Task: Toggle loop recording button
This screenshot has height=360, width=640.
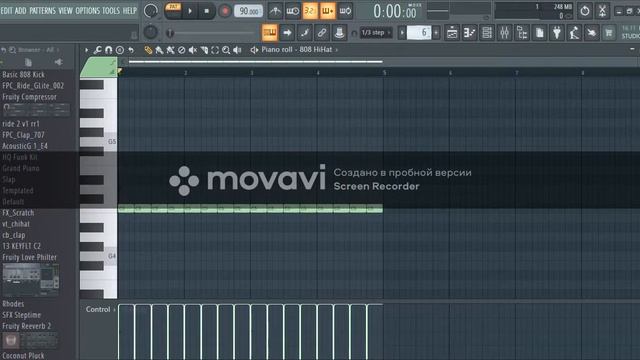Action: [x=345, y=11]
